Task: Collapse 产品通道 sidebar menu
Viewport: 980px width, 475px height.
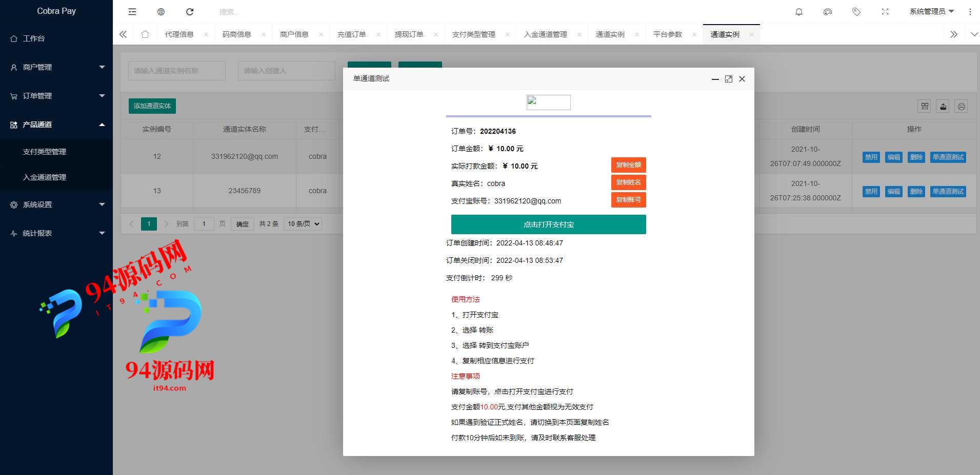Action: click(56, 125)
